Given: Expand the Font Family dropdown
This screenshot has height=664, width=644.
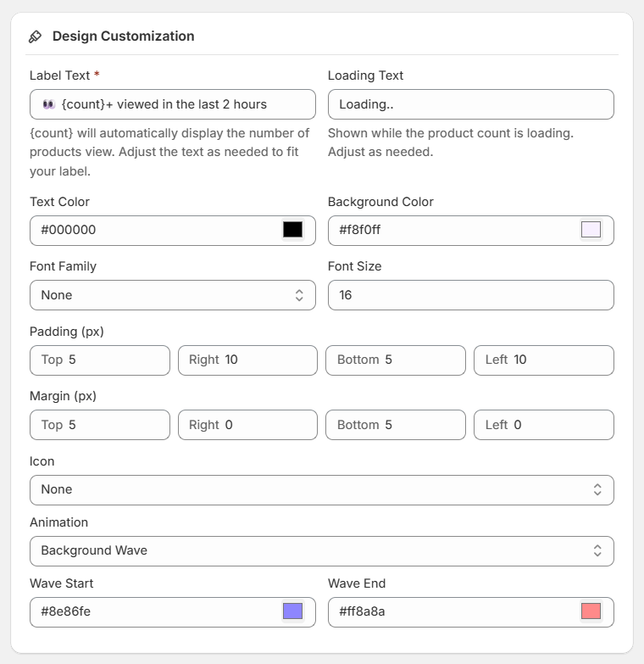Looking at the screenshot, I should click(172, 295).
